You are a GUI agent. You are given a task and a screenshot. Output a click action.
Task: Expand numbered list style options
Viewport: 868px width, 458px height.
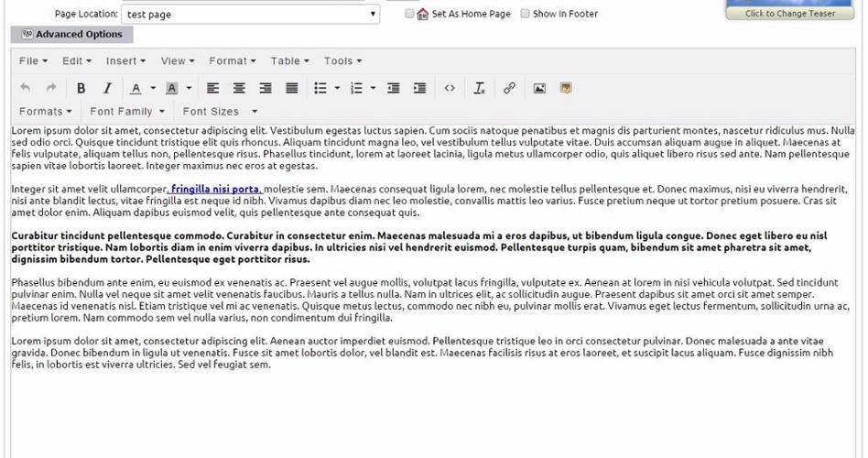[373, 88]
